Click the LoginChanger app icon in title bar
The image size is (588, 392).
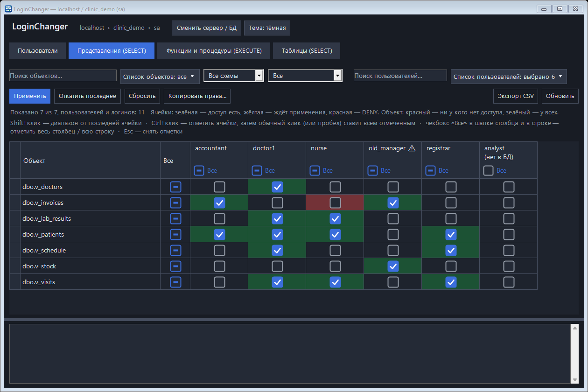point(8,9)
